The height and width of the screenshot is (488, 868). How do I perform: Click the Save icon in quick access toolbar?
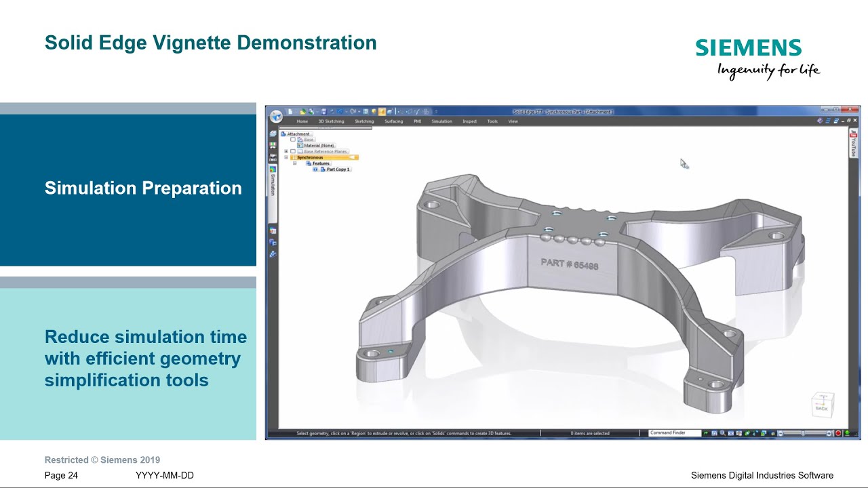pos(324,112)
